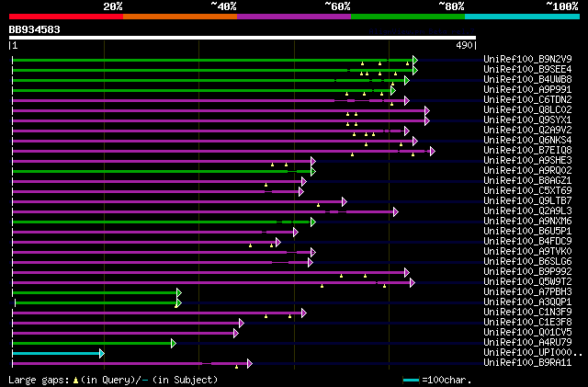Click the UniRef100_B6SLG6 label
This screenshot has width=588, height=387.
[x=527, y=262]
